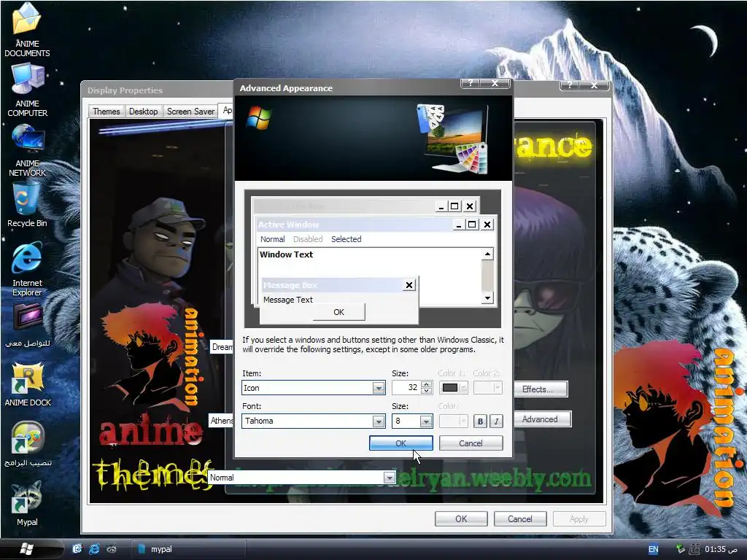
Task: Click preview scrollbar up arrow
Action: coord(487,254)
